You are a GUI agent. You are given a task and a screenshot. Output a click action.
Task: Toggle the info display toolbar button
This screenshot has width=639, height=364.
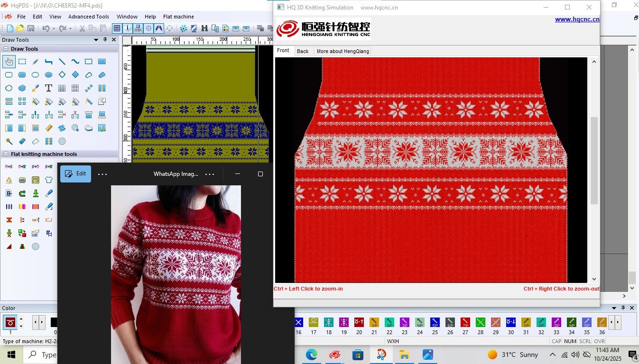click(x=127, y=28)
